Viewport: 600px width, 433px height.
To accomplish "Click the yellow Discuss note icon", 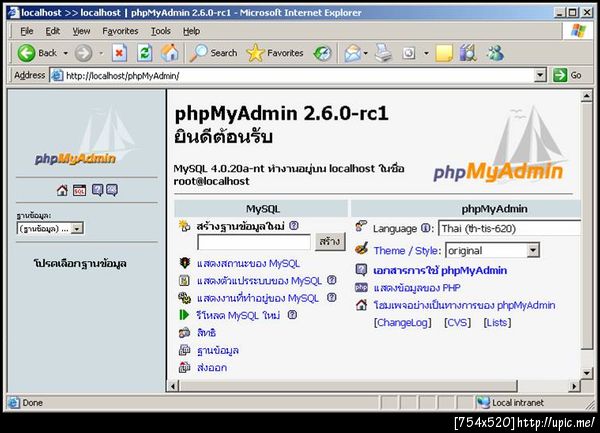I will click(x=444, y=53).
